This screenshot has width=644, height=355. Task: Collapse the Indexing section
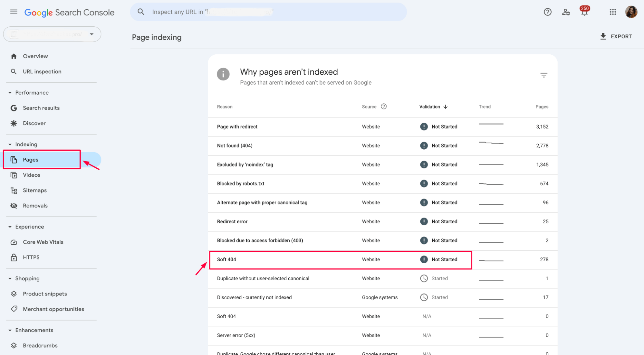click(x=10, y=144)
